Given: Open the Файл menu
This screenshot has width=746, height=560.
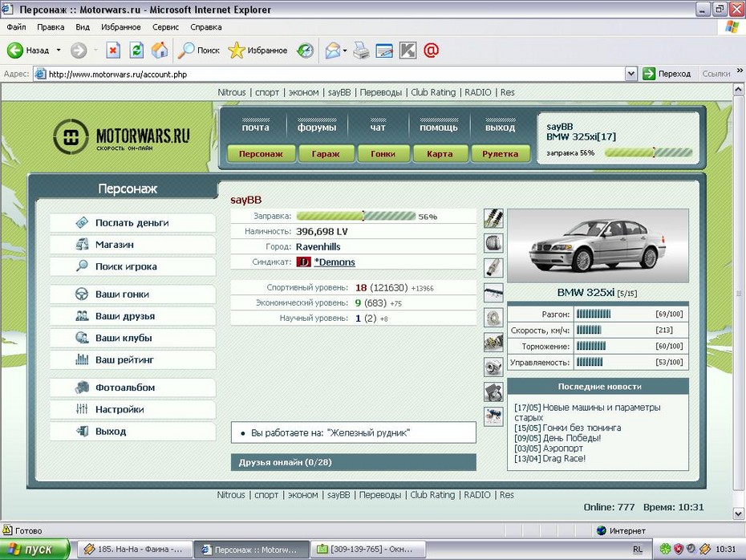Looking at the screenshot, I should [x=16, y=27].
